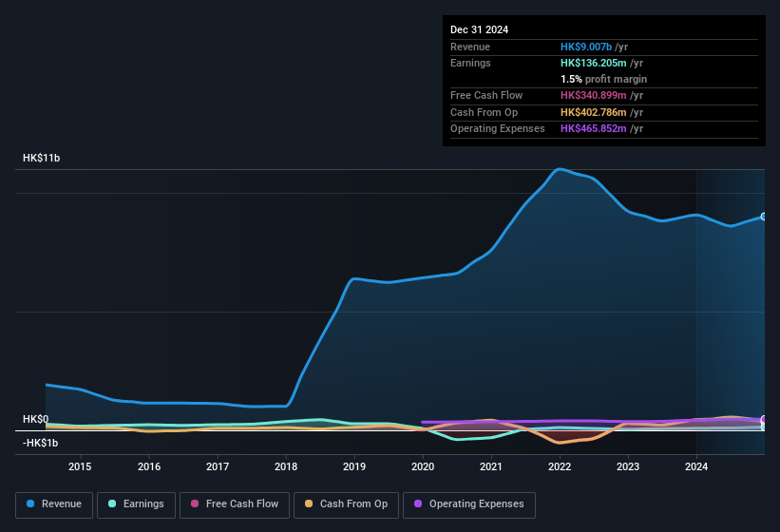Click the -HK$1b y-axis label
This screenshot has height=532, width=780.
pos(40,443)
